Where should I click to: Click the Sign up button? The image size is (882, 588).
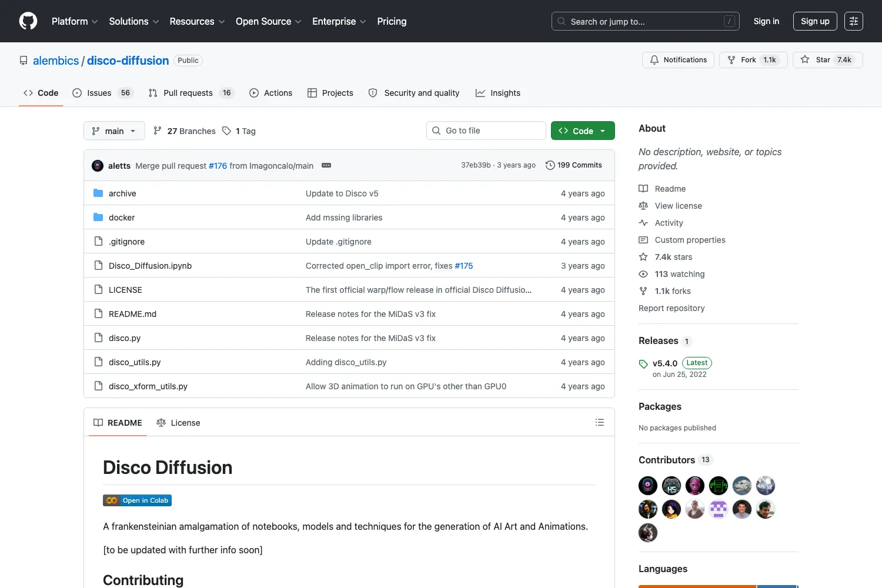pos(815,21)
